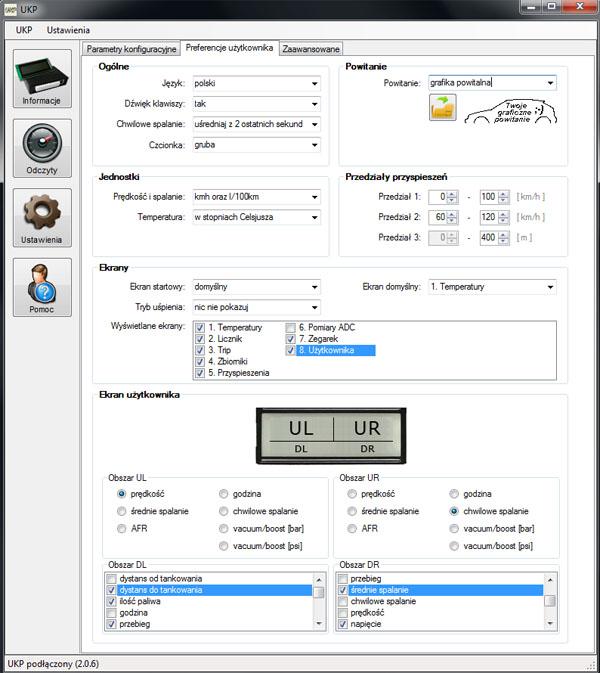Toggle the 1. Temperatury screen checkbox
This screenshot has height=673, width=600.
(x=200, y=327)
